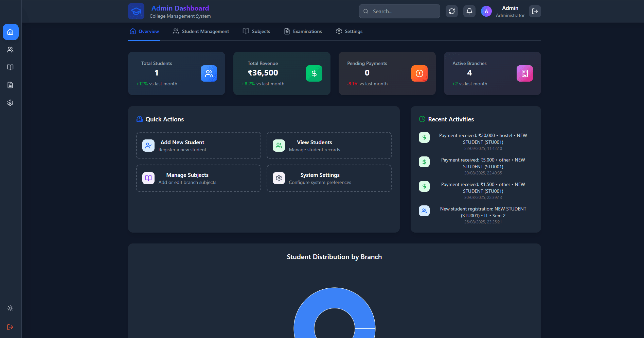Open the System Settings quick action
The width and height of the screenshot is (644, 338).
click(329, 178)
